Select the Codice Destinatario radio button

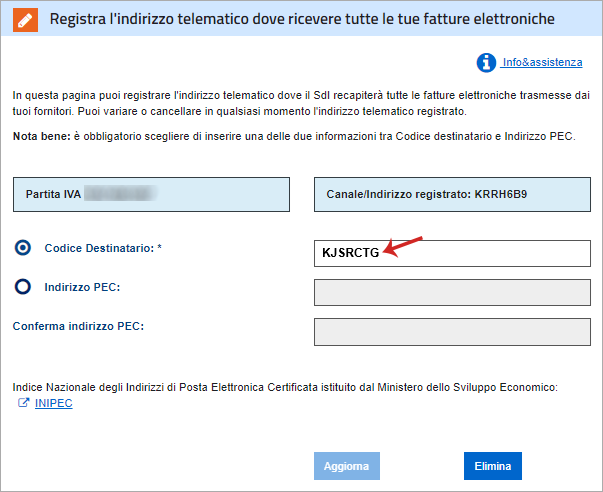tap(23, 248)
